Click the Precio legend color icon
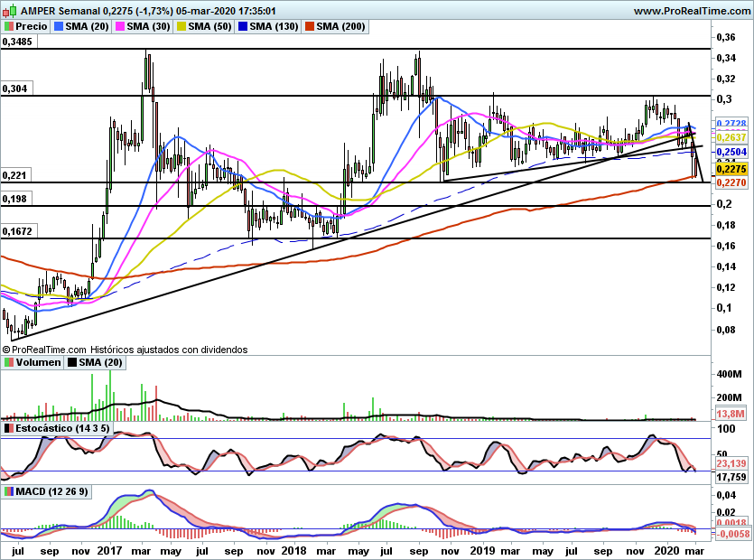Screen dimensions: 754x560 pyautogui.click(x=9, y=27)
